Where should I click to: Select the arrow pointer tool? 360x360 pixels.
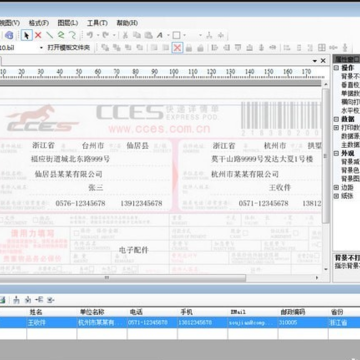point(27,35)
